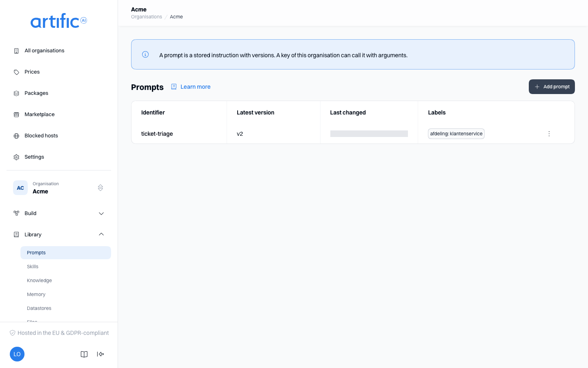This screenshot has height=368, width=588.
Task: Click the Labels column header
Action: (437, 112)
